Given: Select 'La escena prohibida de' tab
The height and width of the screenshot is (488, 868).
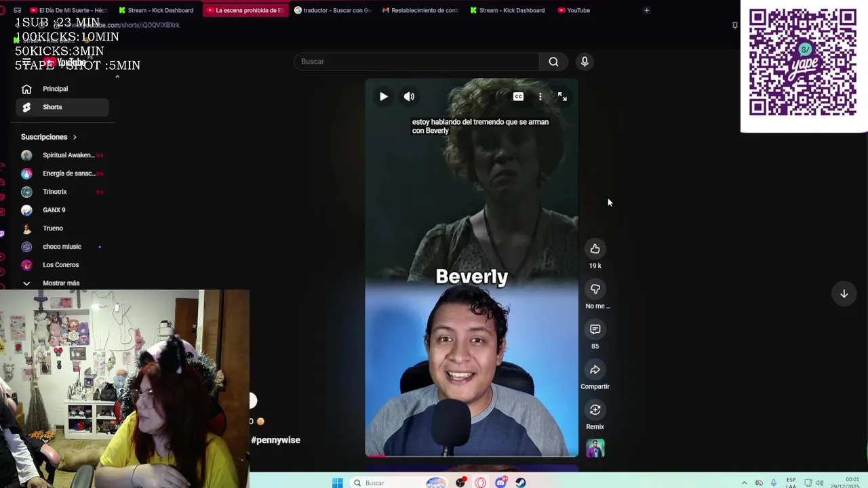Looking at the screenshot, I should (x=245, y=10).
